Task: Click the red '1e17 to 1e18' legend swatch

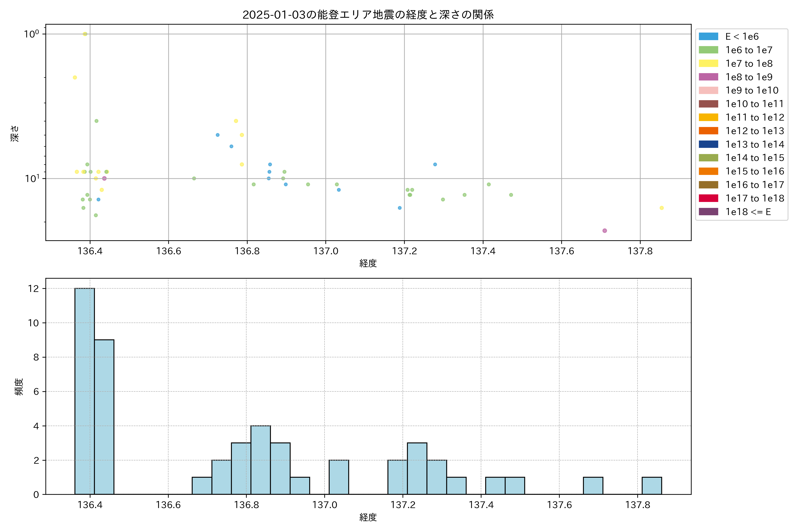Action: pos(708,198)
